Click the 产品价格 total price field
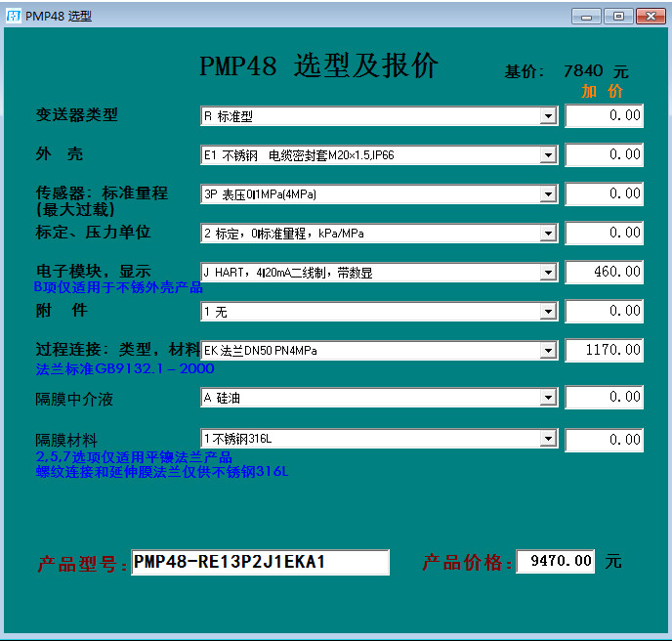This screenshot has width=672, height=641. coord(555,561)
